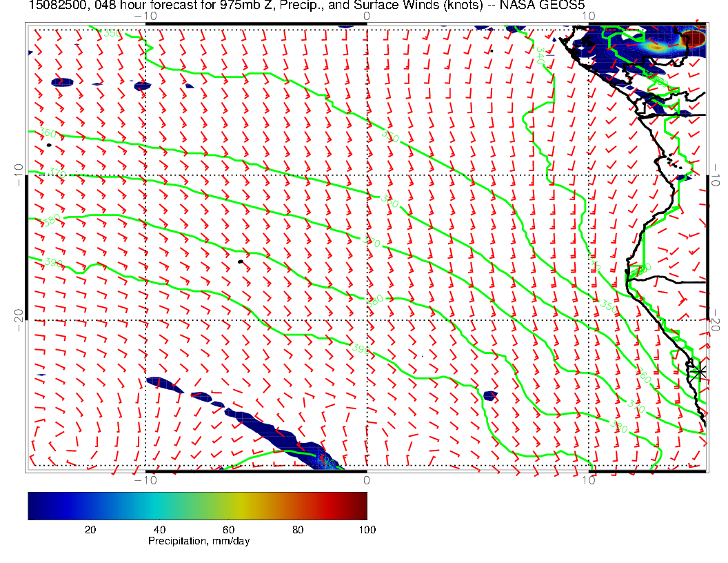The height and width of the screenshot is (563, 728).
Task: Click the -20 latitude label on the left axis
Action: coord(19,314)
